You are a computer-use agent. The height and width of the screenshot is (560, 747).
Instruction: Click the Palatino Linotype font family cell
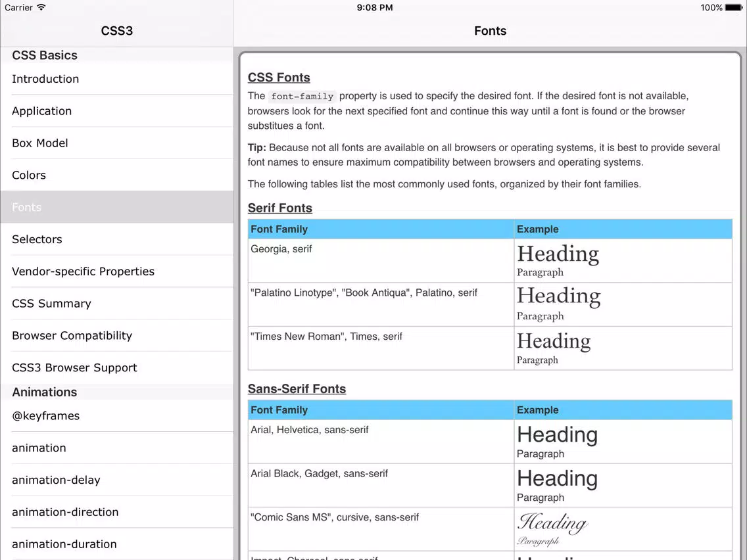(x=381, y=304)
